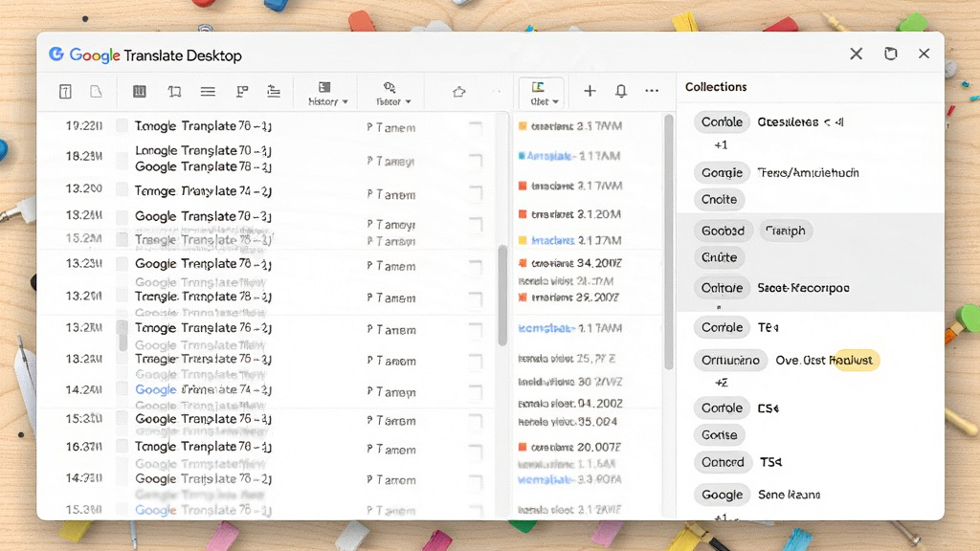Select the 'Google' chip at bottom of Collections
The height and width of the screenshot is (551, 980).
click(722, 495)
